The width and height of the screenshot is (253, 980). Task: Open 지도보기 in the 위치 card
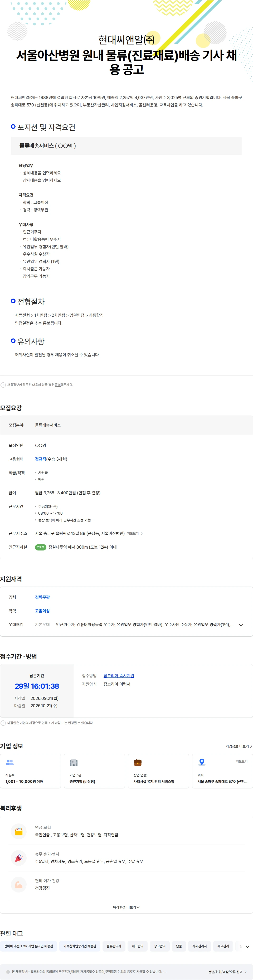[242, 761]
